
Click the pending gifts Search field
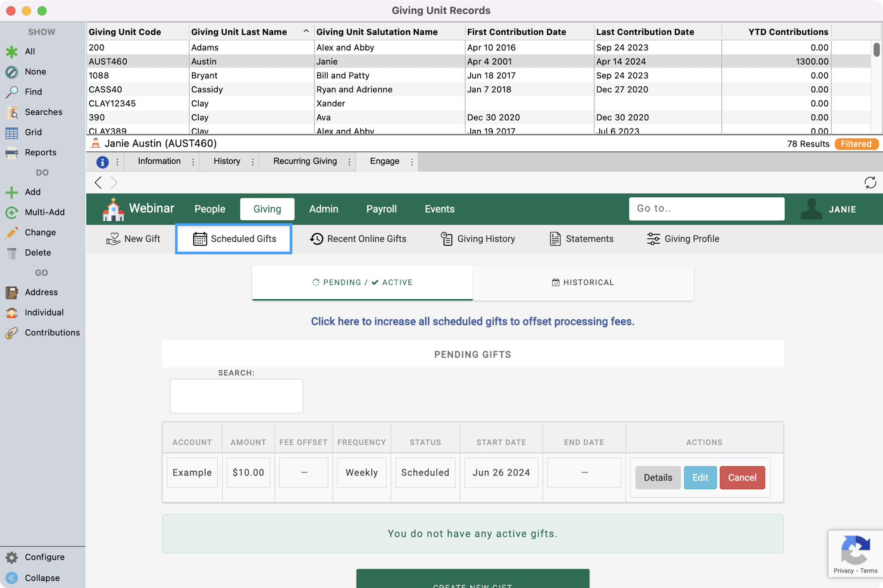point(236,396)
